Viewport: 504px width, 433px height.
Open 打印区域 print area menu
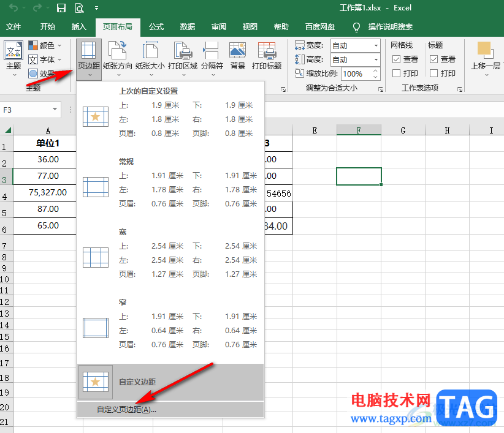coord(183,59)
